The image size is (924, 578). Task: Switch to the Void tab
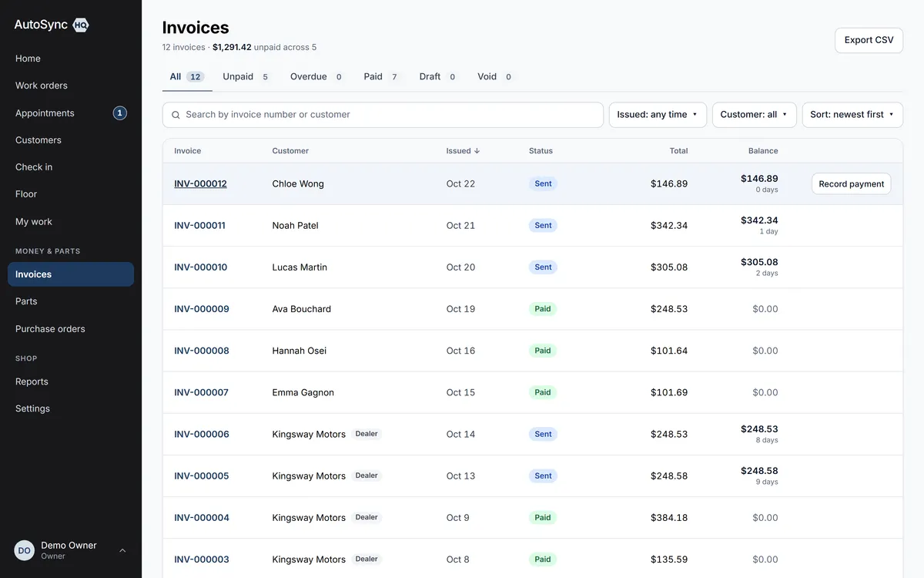495,77
